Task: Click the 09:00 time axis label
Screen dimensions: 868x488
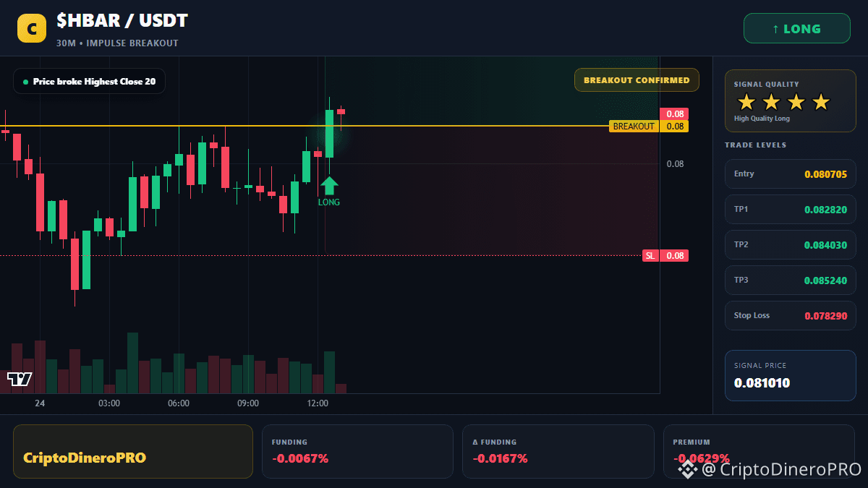Action: click(248, 403)
